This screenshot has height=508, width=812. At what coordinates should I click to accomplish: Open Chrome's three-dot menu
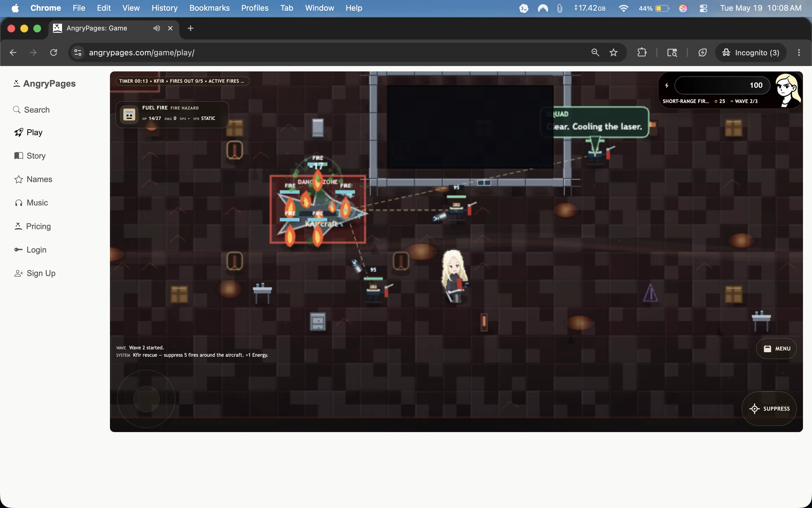click(799, 52)
